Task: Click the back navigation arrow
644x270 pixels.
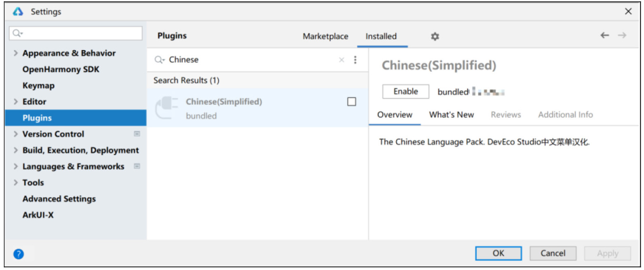Action: click(x=604, y=36)
